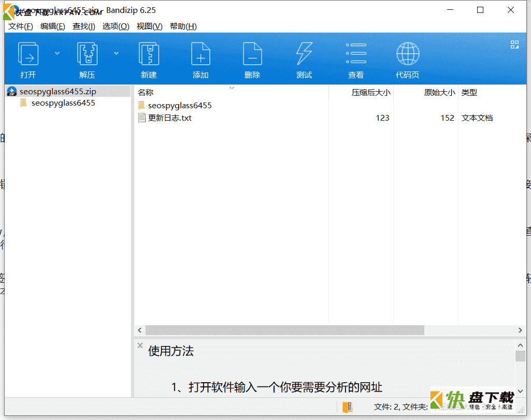Image resolution: width=531 pixels, height=420 pixels.
Task: Click the original size value 152
Action: (x=447, y=118)
